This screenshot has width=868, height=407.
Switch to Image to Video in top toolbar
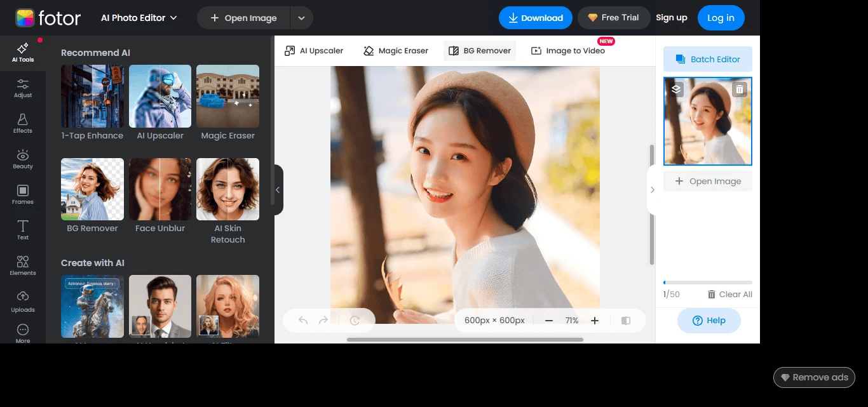point(567,51)
